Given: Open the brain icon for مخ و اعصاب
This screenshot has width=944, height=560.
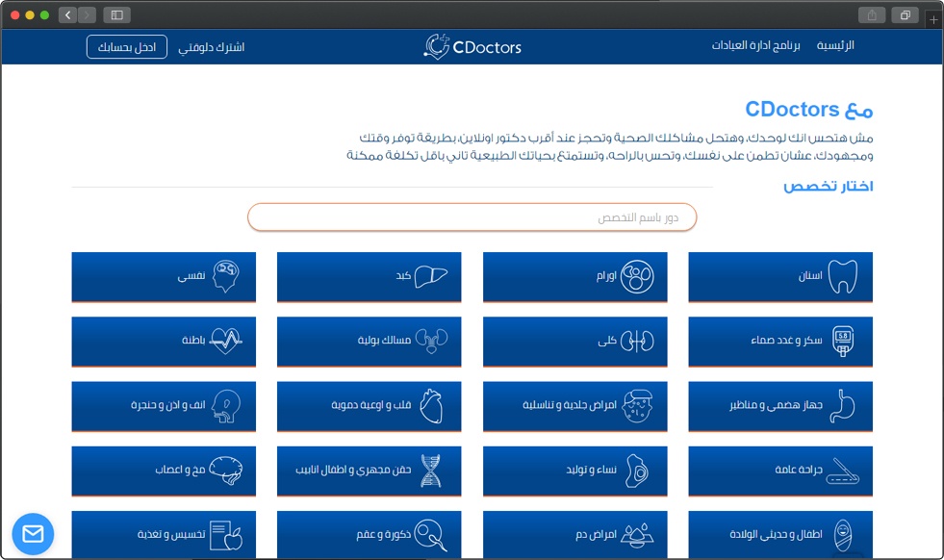Looking at the screenshot, I should 226,471.
